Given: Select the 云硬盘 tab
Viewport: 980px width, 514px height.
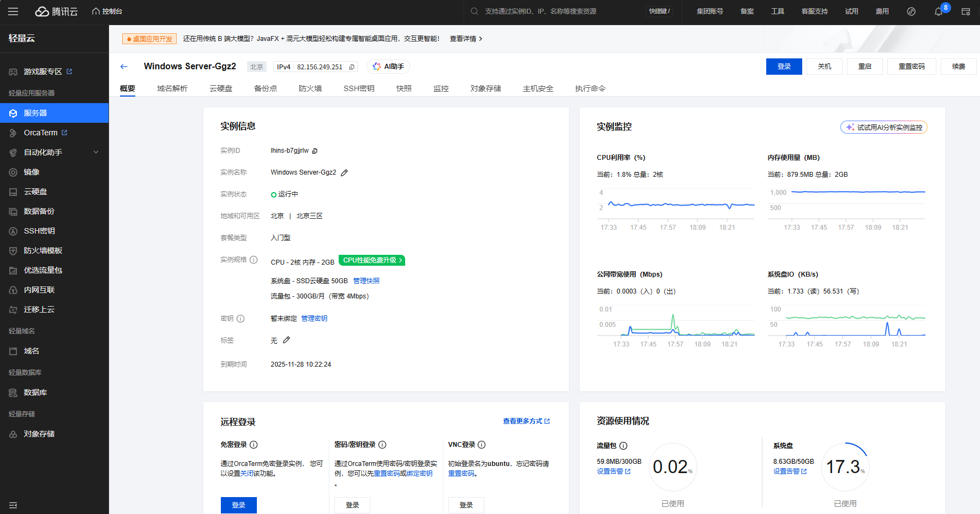Looking at the screenshot, I should [x=221, y=88].
